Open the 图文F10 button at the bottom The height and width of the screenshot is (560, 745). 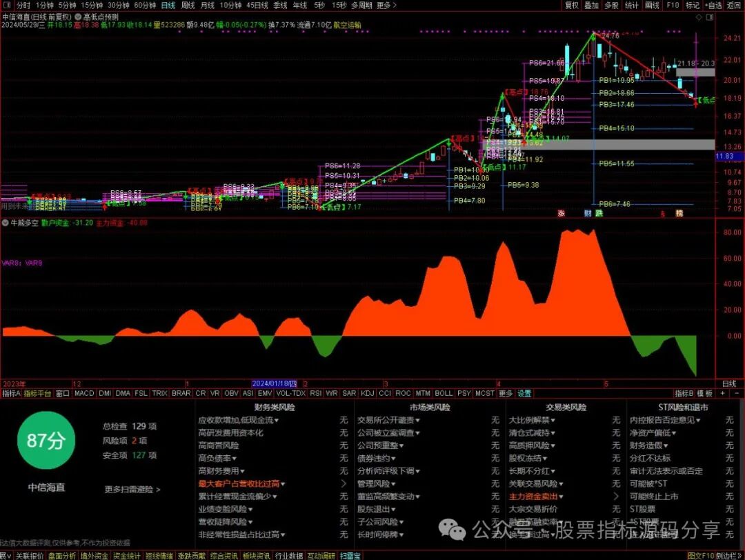click(701, 556)
